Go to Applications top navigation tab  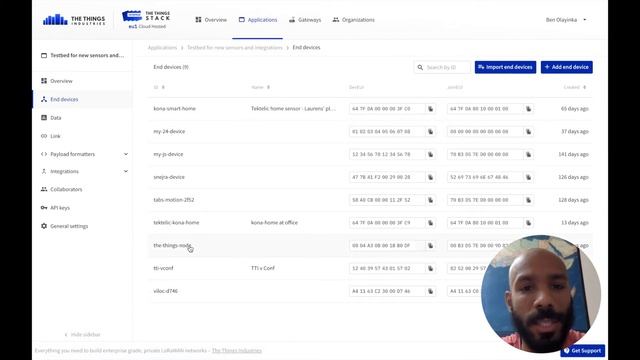point(258,20)
